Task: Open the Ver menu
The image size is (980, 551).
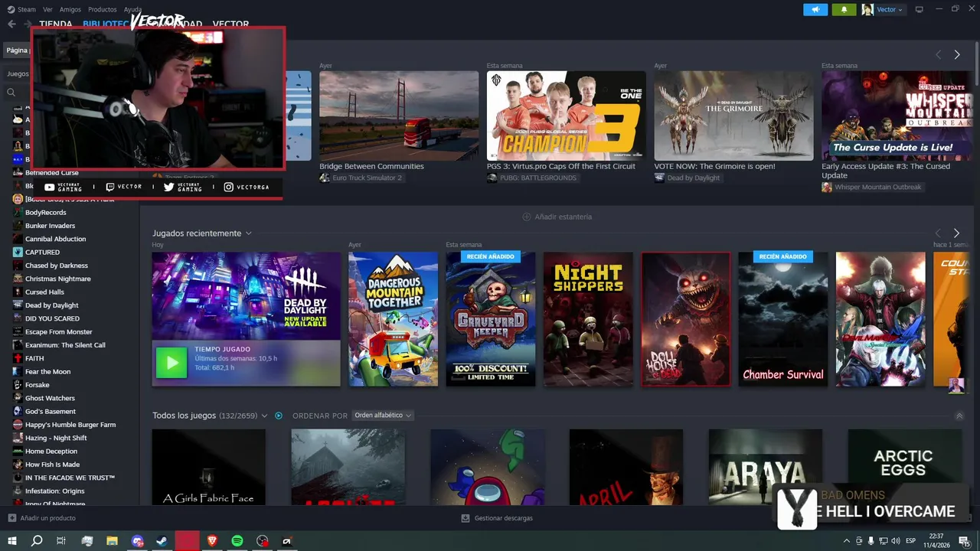Action: tap(47, 9)
